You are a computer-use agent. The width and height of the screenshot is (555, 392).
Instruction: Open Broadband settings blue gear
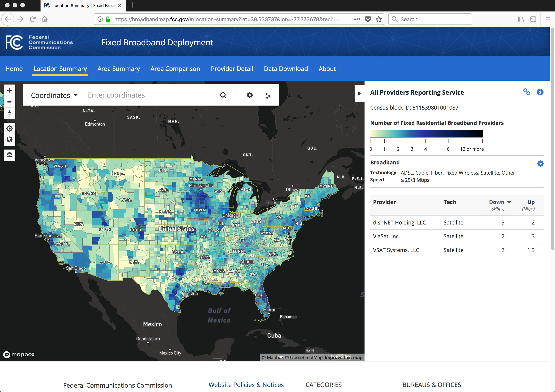coord(540,164)
